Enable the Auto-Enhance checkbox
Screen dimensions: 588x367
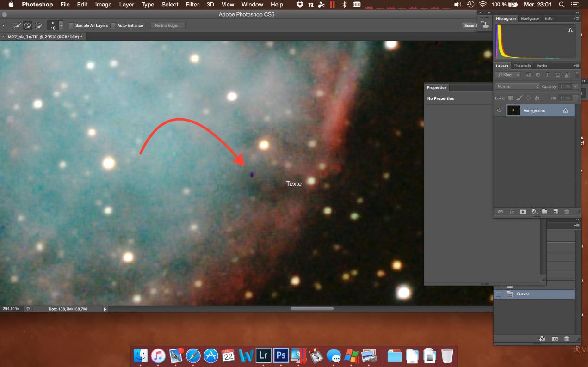113,25
